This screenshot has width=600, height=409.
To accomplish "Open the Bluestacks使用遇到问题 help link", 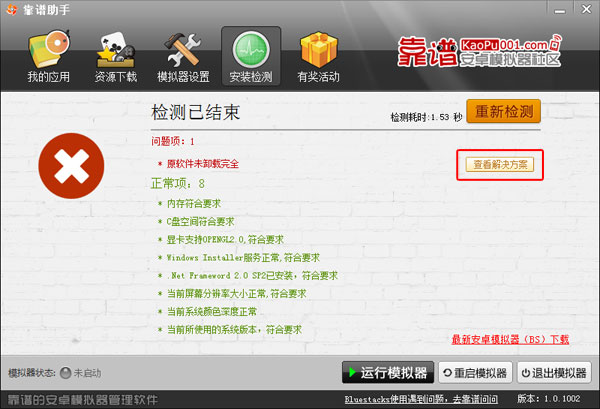I will pos(421,399).
